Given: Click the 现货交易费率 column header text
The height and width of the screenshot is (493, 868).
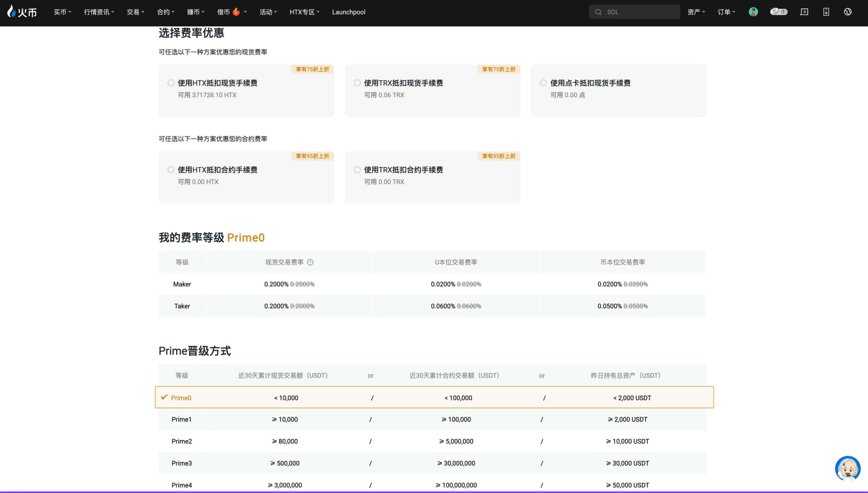Looking at the screenshot, I should (x=284, y=262).
